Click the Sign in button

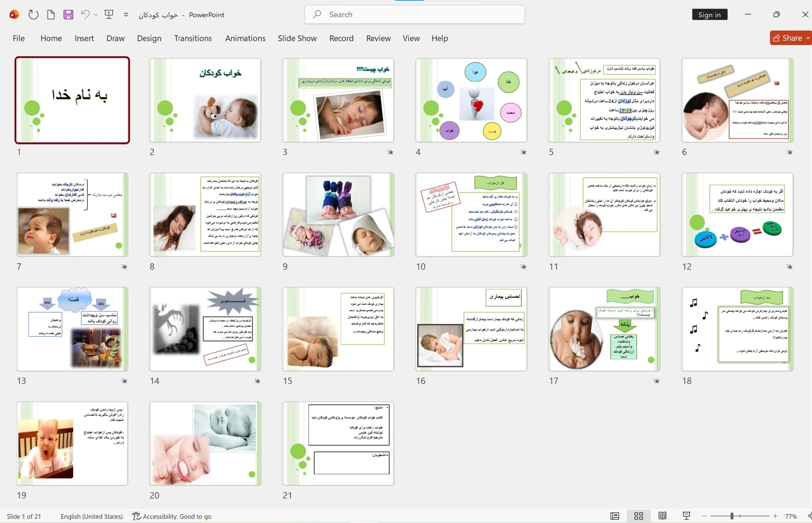710,15
